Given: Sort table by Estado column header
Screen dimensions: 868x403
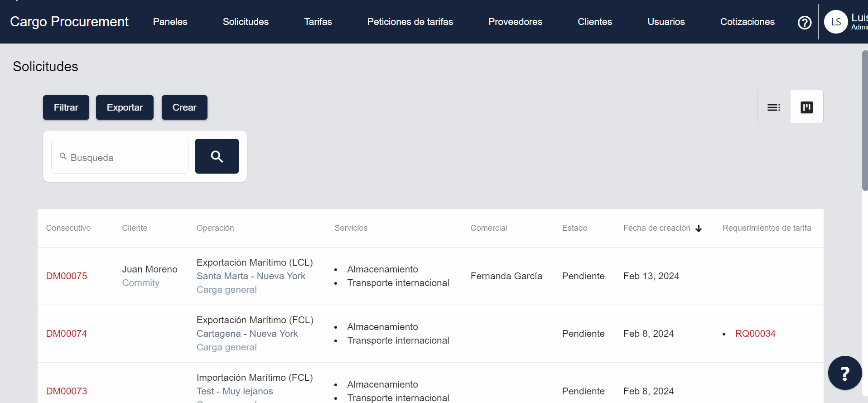Looking at the screenshot, I should pos(574,228).
